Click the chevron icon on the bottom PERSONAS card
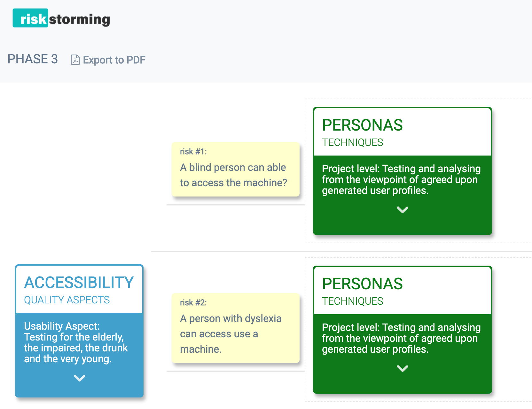Viewport: 532px width, 409px height. 402,368
